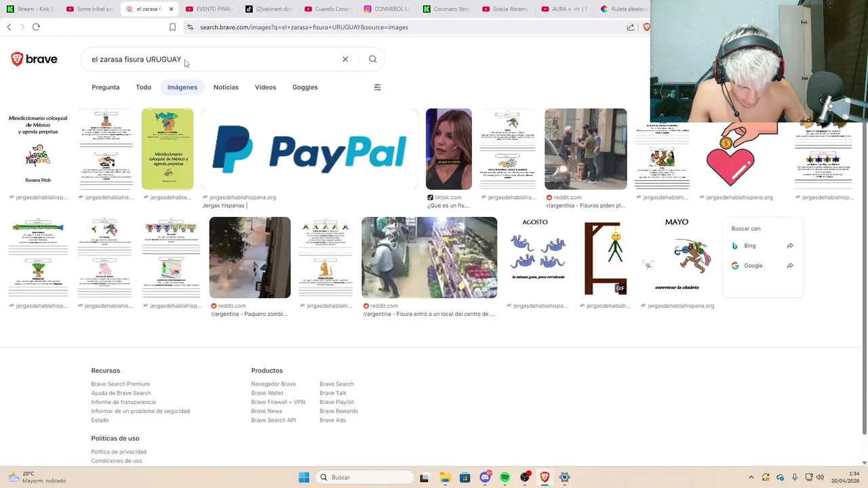
Task: Click the page vertical scrollbar
Action: pos(864,271)
